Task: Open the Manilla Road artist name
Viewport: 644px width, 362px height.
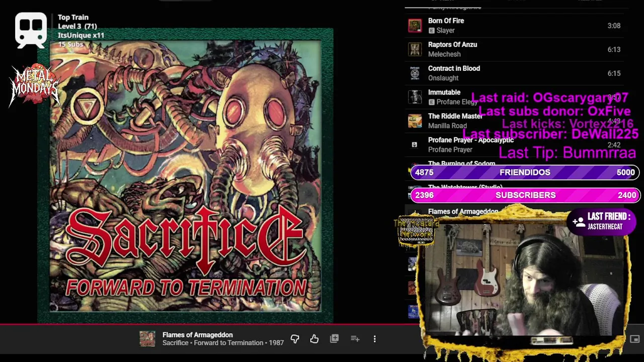Action: 447,126
